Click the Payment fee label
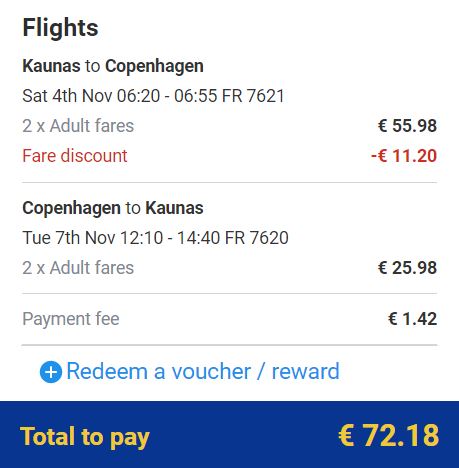The height and width of the screenshot is (468, 459). coord(71,319)
